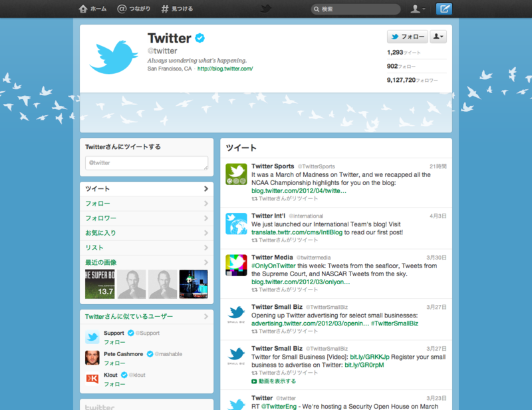The width and height of the screenshot is (532, 410).
Task: Follow the Klout account
Action: [x=114, y=384]
